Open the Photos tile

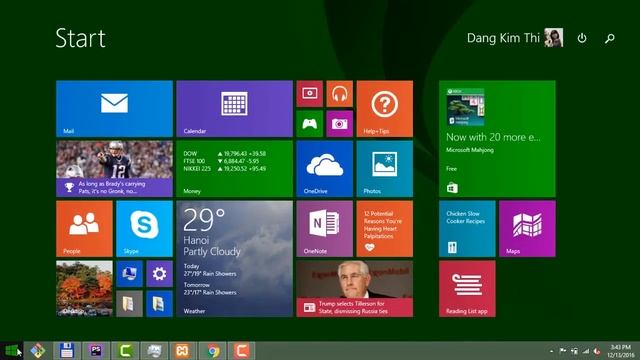coord(384,169)
